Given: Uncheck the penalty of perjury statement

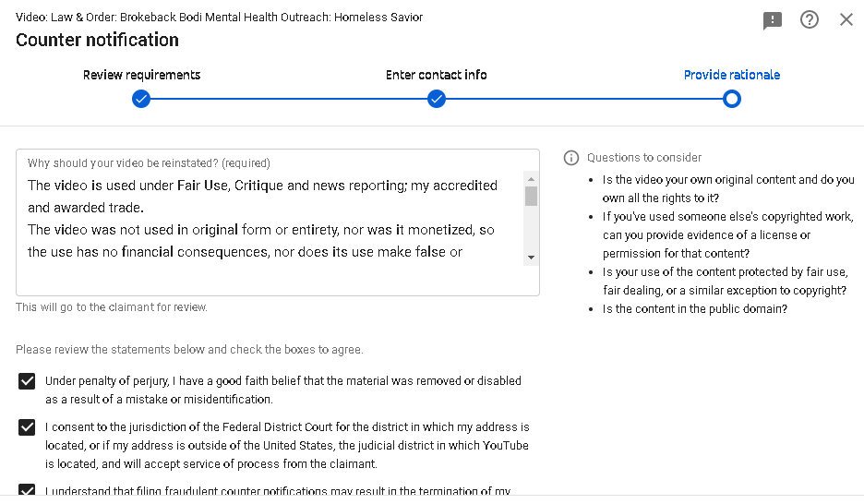Looking at the screenshot, I should [x=27, y=381].
